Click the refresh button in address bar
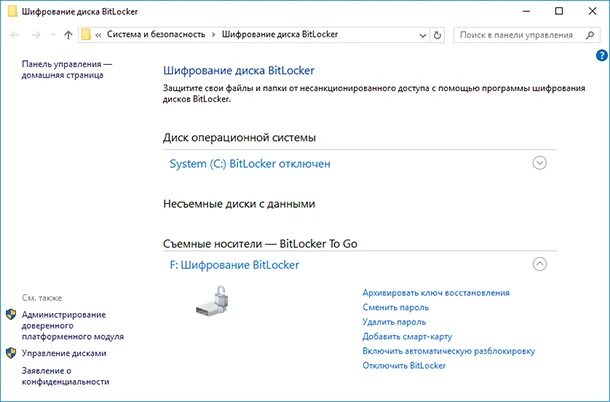Image resolution: width=610 pixels, height=402 pixels. click(x=437, y=35)
